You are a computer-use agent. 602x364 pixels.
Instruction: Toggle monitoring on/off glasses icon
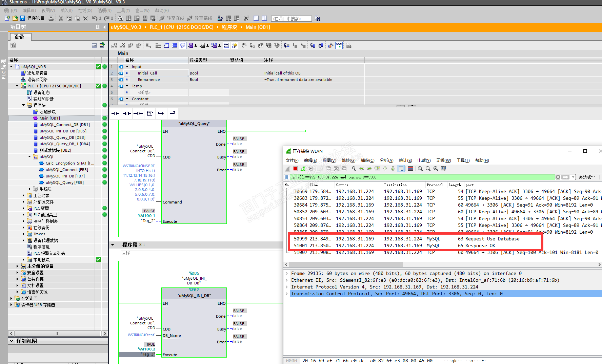(339, 45)
